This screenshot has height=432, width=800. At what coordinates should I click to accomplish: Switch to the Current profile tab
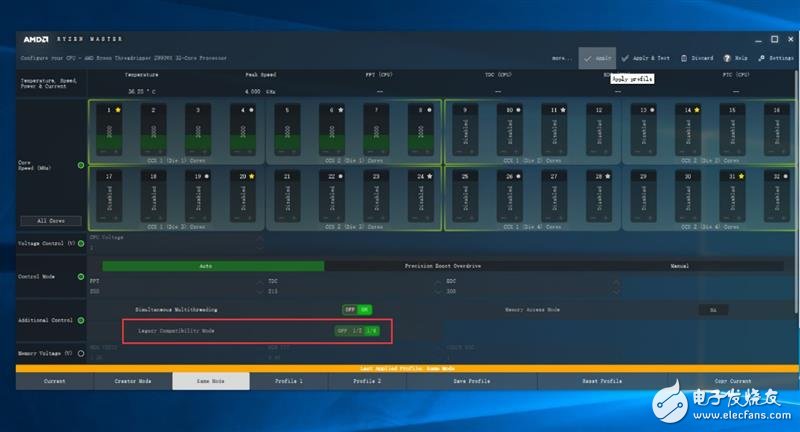click(55, 381)
